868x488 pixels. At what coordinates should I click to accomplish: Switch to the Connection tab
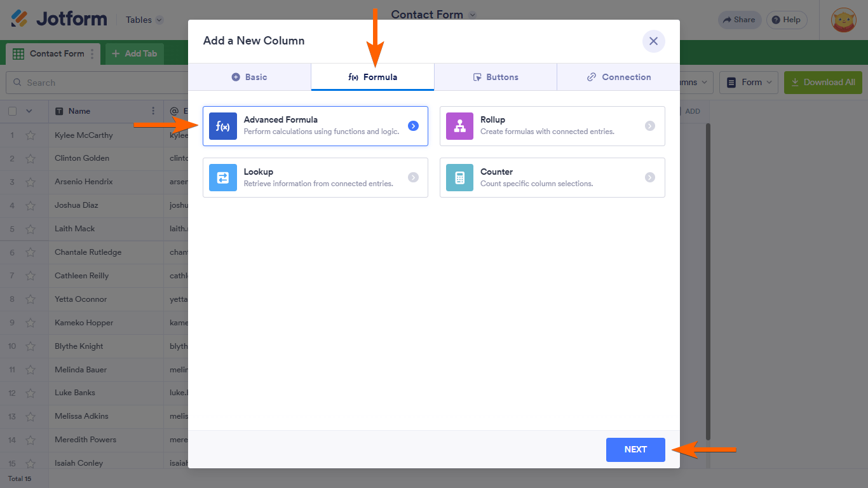pyautogui.click(x=618, y=77)
